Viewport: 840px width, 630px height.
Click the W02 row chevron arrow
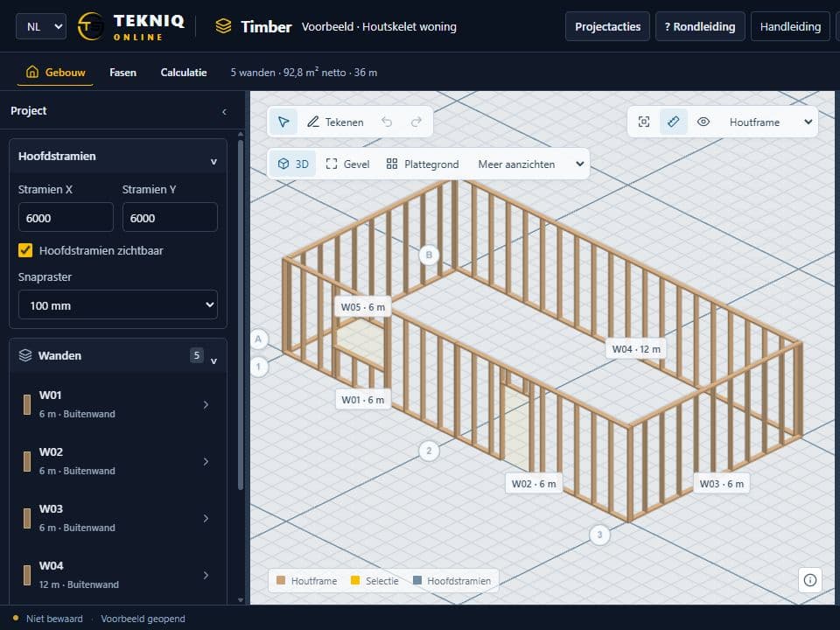coord(206,461)
